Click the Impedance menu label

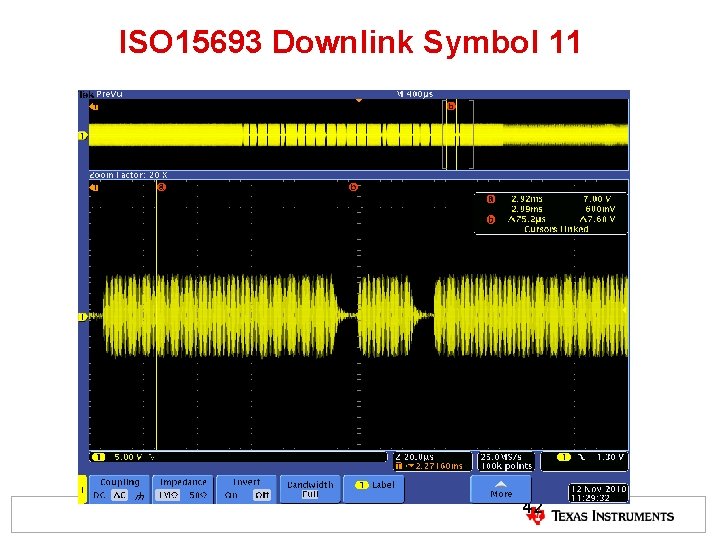[183, 482]
